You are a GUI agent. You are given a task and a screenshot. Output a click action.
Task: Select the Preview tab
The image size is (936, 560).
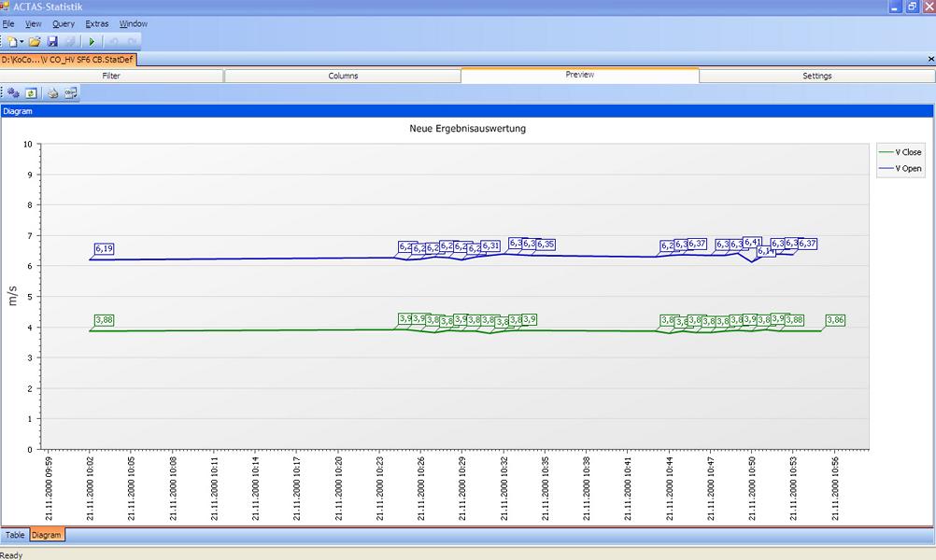click(579, 75)
